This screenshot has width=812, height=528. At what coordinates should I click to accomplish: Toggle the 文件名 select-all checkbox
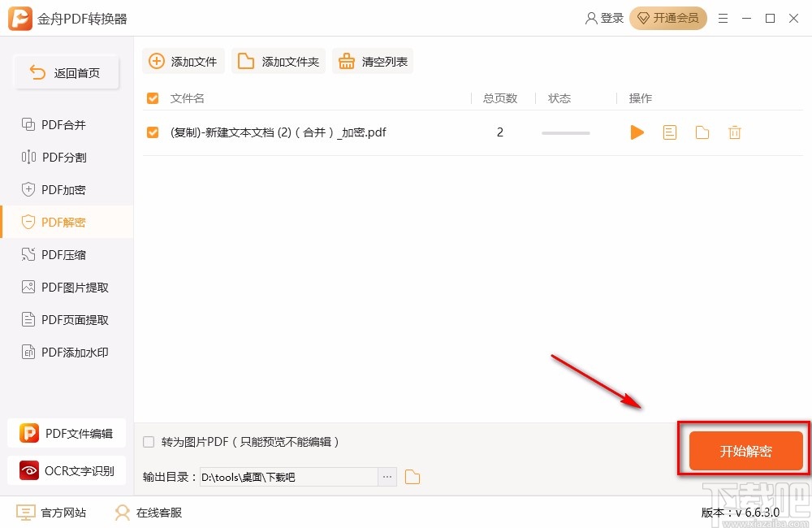tap(153, 98)
